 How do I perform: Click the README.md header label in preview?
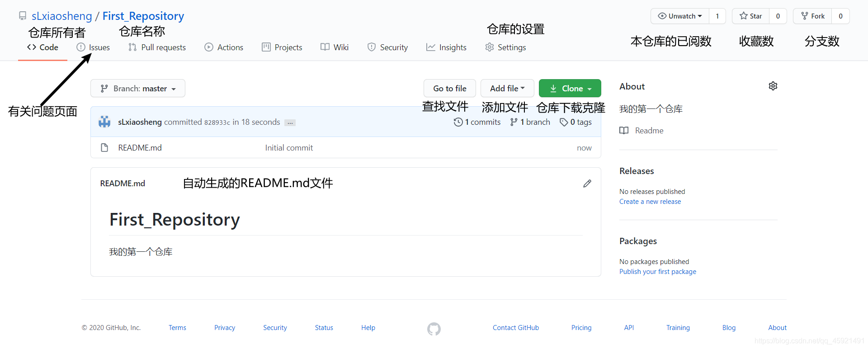click(123, 184)
